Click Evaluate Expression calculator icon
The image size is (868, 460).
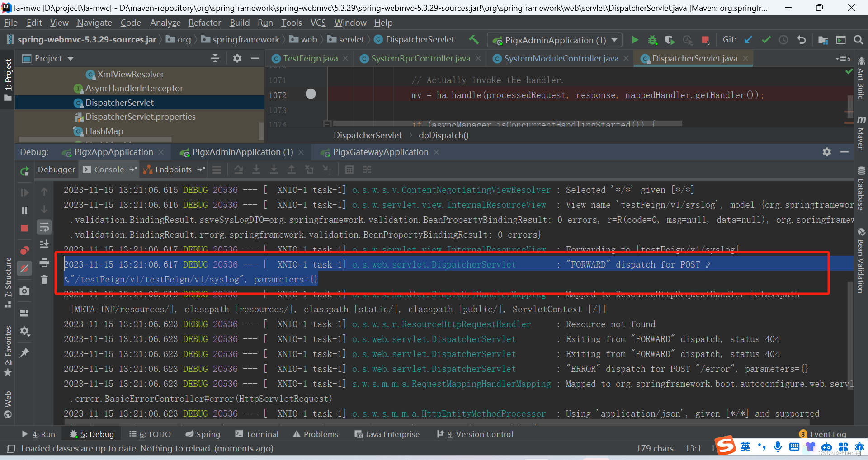point(349,169)
